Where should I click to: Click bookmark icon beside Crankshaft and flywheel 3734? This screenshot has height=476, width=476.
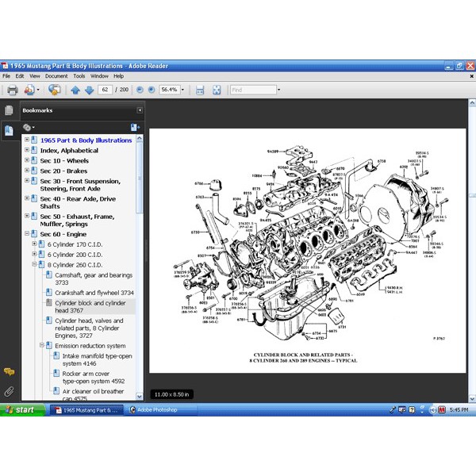49,292
